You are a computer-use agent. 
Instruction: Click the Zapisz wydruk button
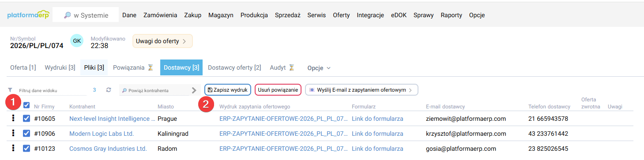click(228, 90)
